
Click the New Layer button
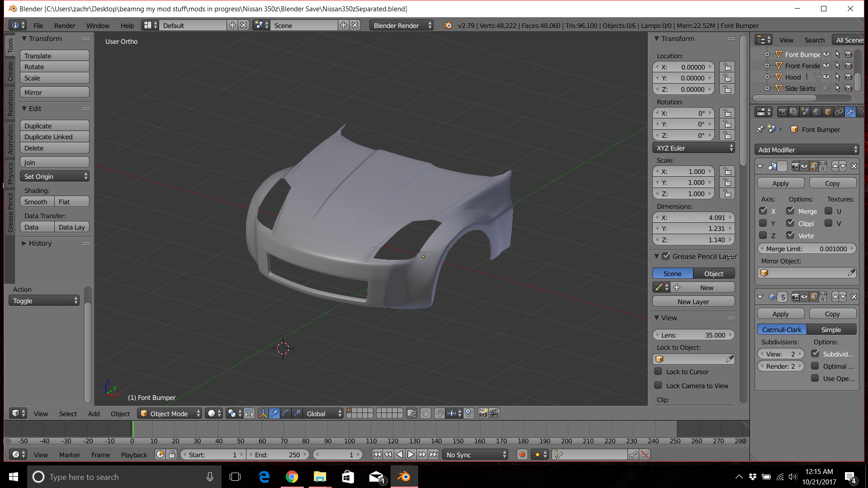tap(693, 301)
